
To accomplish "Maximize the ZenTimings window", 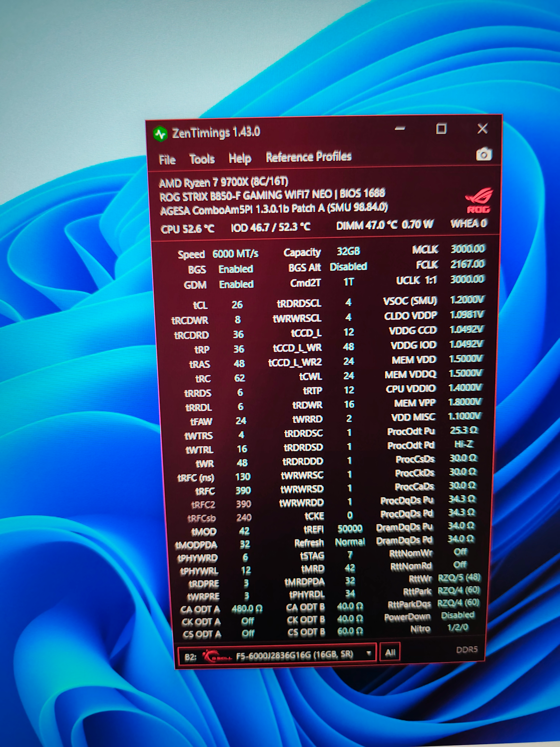I will point(441,129).
